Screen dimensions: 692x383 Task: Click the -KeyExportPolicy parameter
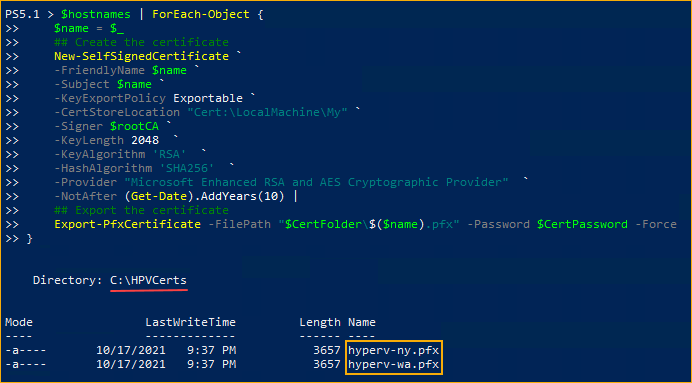pyautogui.click(x=110, y=98)
